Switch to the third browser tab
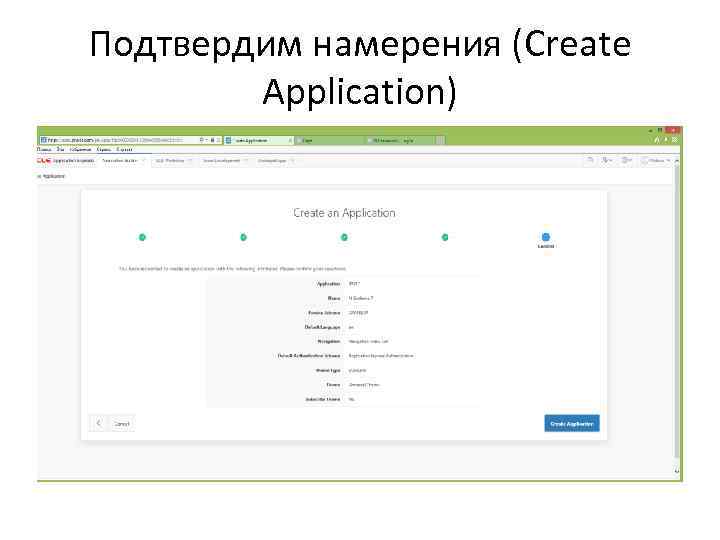The width and height of the screenshot is (720, 540). pos(400,141)
